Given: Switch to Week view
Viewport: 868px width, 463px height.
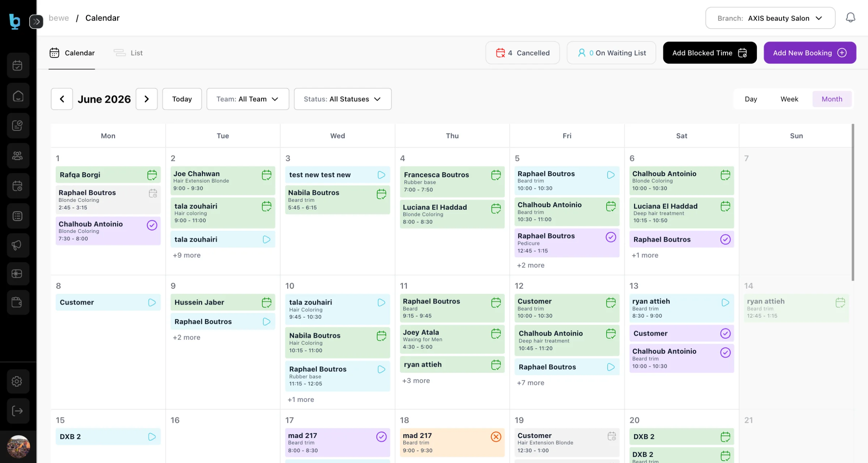Looking at the screenshot, I should [789, 99].
